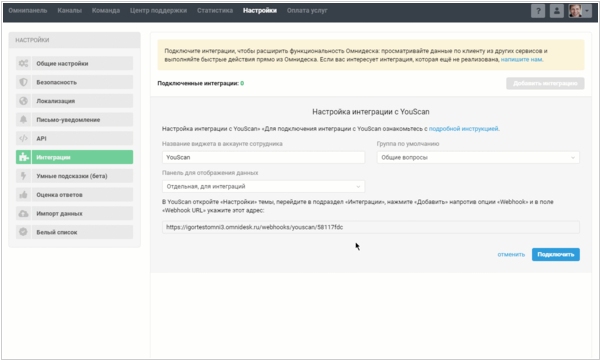
Task: Expand the Группа по умолчанию dropdown
Action: [x=478, y=158]
